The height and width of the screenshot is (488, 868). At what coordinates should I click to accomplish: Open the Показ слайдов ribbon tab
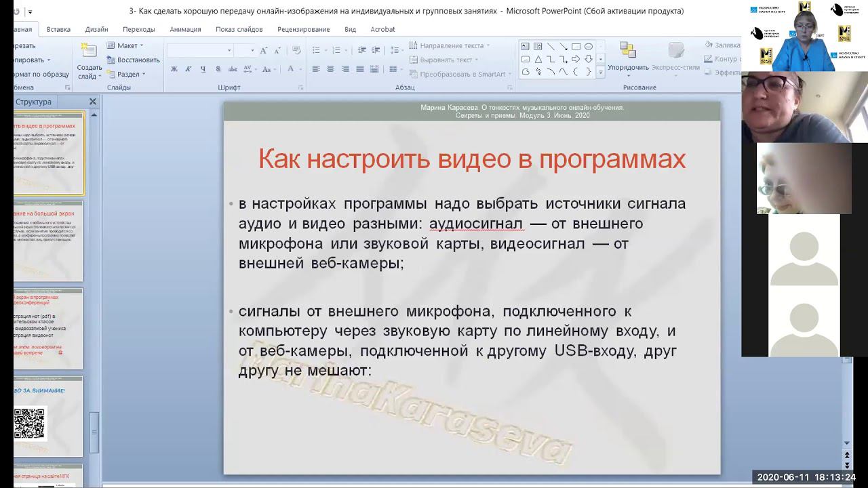[239, 29]
